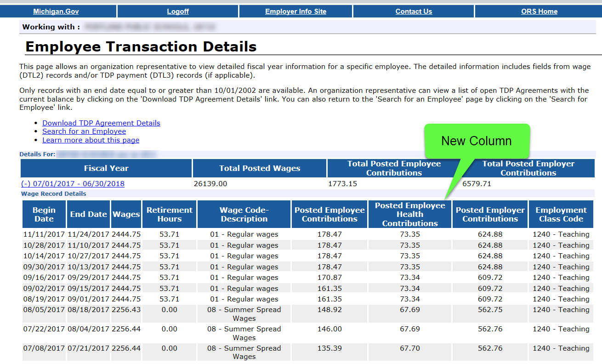Click the Fiscal Year header cell
602x364 pixels.
(106, 168)
